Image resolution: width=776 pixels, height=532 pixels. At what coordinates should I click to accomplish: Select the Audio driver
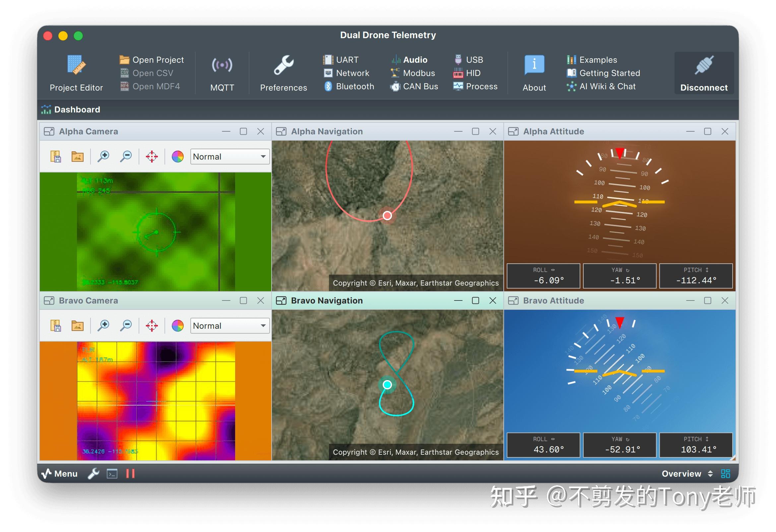pyautogui.click(x=409, y=60)
